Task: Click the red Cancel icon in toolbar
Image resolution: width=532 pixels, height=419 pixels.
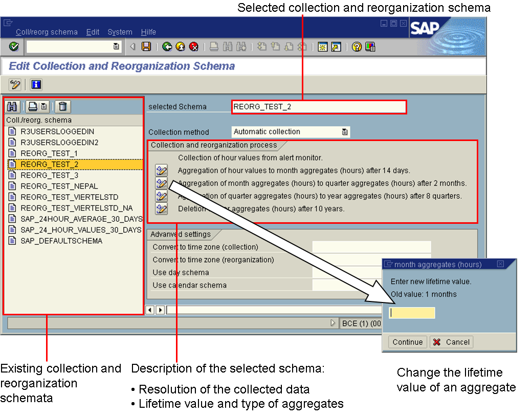Action: click(193, 46)
